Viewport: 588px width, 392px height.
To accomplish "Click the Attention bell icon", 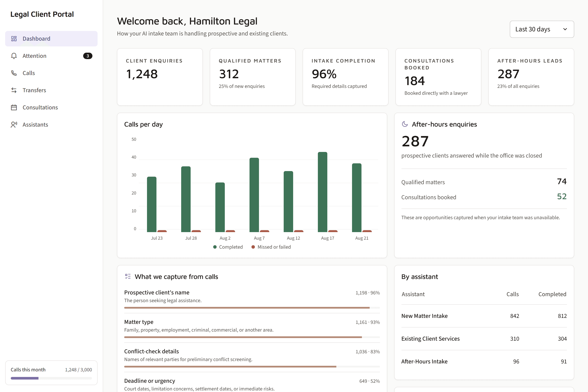I will 14,56.
